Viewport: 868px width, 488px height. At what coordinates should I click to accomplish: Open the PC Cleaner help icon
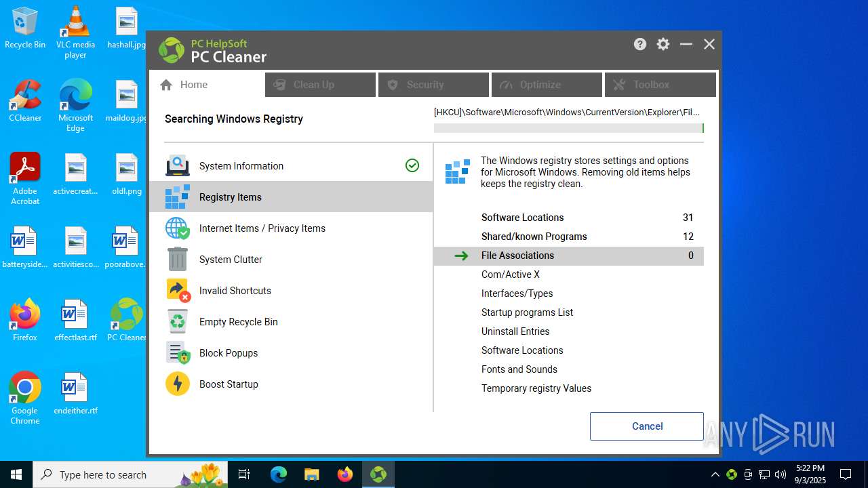(640, 44)
